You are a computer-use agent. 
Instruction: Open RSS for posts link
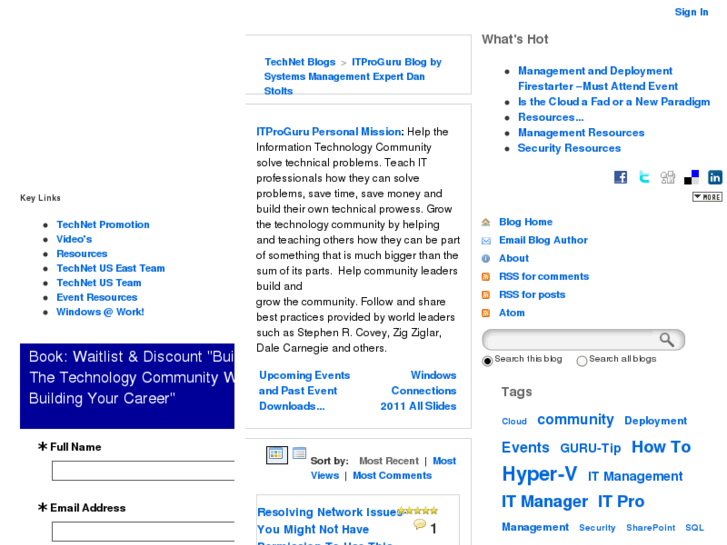point(532,295)
